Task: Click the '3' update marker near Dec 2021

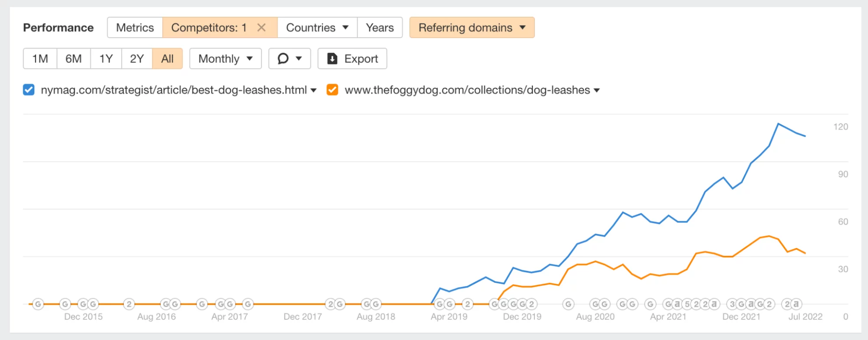Action: (x=733, y=304)
